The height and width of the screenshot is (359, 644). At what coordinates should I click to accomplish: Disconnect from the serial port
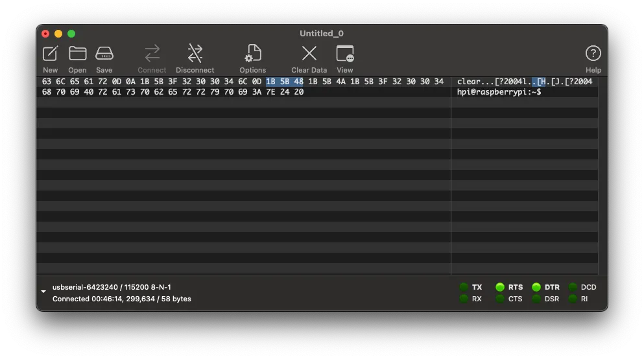tap(195, 54)
